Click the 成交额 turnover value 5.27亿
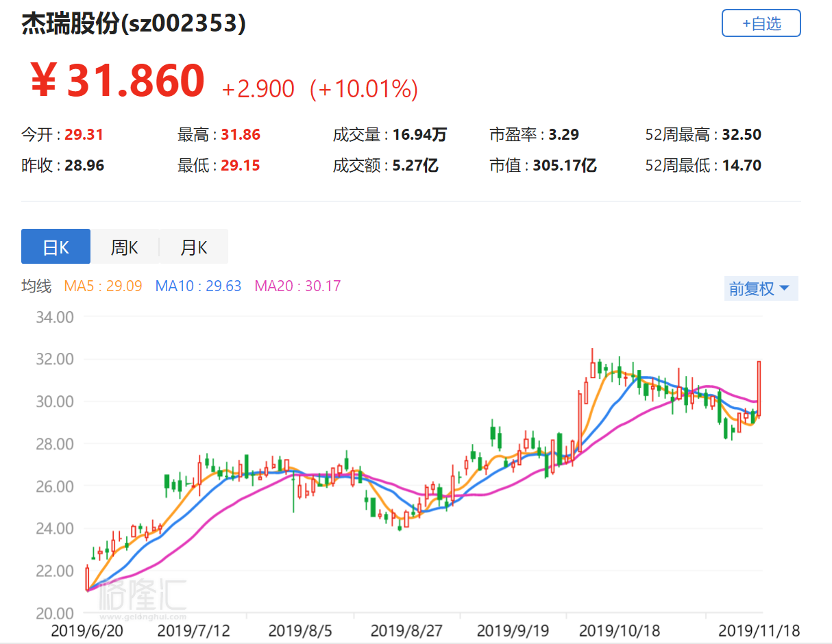 [x=415, y=165]
